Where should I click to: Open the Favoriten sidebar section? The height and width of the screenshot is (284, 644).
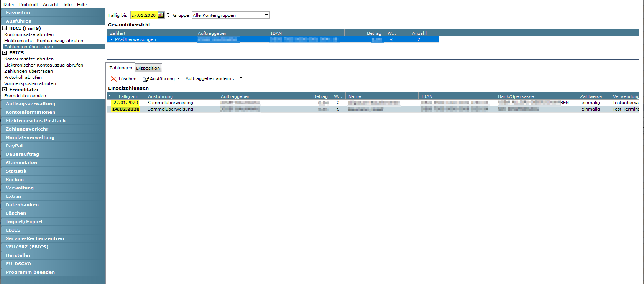[x=53, y=13]
